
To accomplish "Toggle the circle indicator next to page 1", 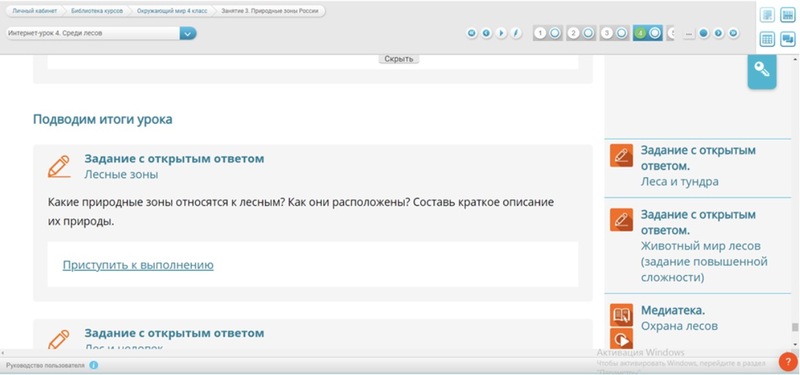I will click(555, 33).
